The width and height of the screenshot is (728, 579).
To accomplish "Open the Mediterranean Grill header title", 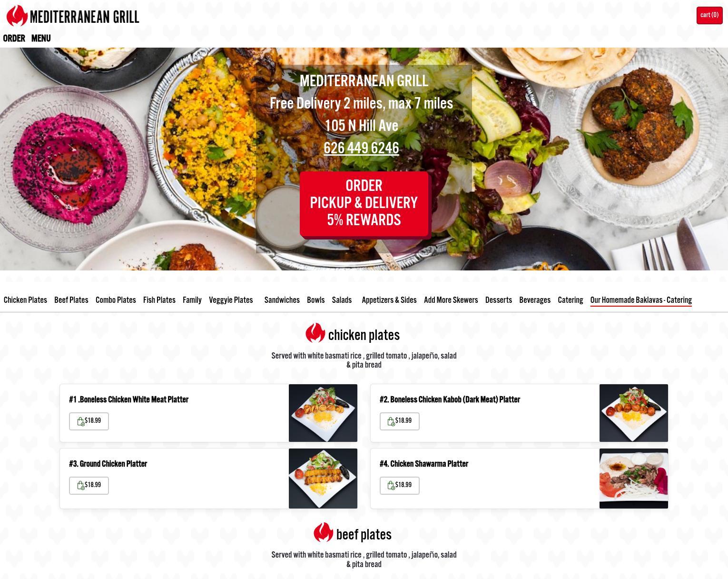I will point(84,18).
